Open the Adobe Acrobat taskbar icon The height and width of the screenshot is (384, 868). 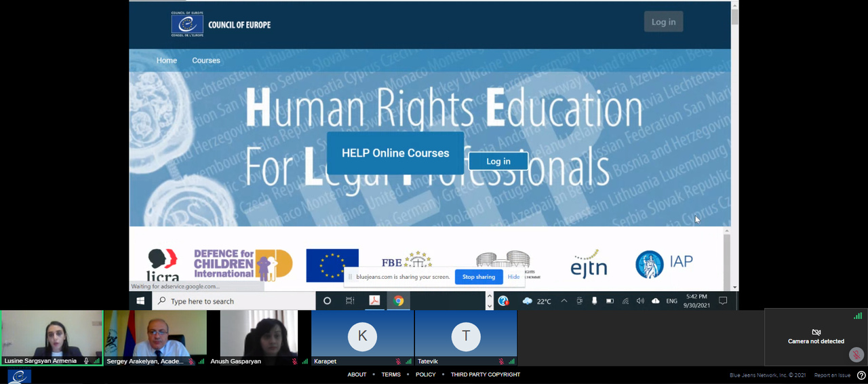coord(374,301)
